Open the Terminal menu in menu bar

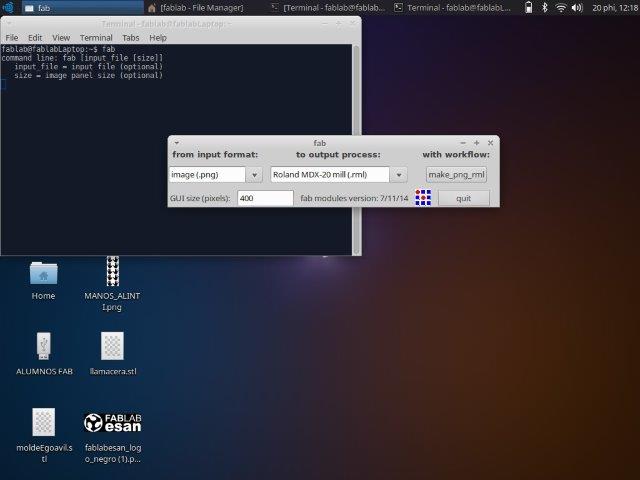[x=96, y=38]
